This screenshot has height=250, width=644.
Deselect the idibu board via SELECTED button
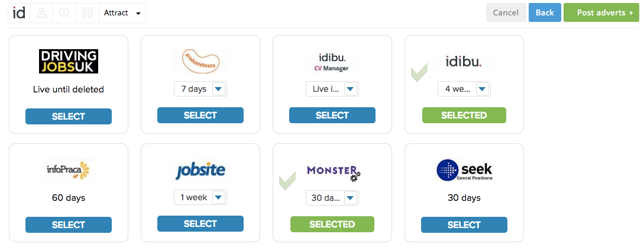click(x=464, y=116)
